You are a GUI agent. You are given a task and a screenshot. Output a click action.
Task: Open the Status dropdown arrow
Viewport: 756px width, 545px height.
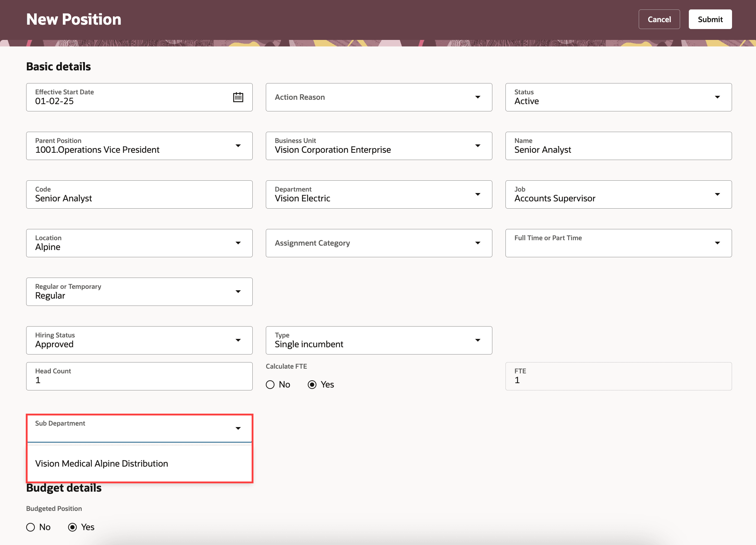click(717, 97)
